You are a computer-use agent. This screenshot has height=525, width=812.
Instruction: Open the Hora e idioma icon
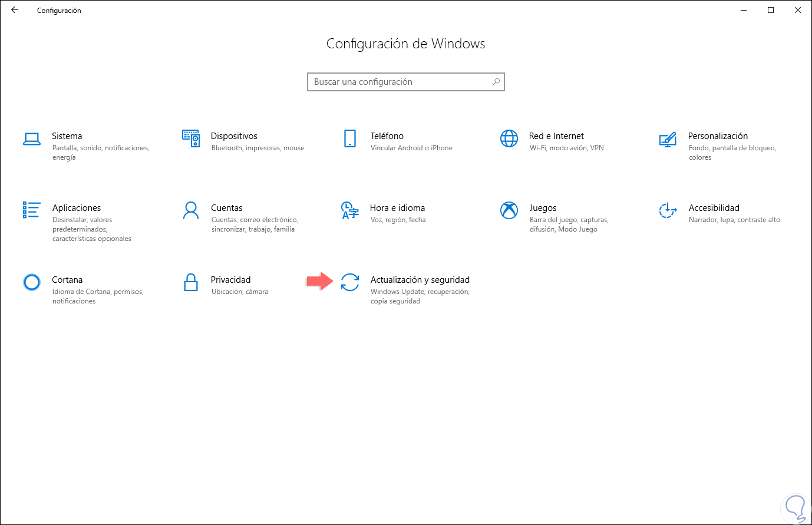[x=350, y=210]
